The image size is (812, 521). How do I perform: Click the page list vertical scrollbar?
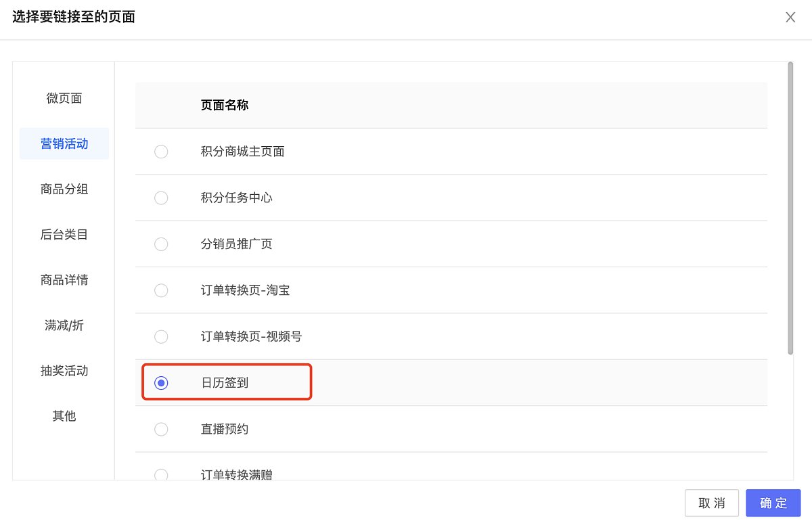(790, 208)
